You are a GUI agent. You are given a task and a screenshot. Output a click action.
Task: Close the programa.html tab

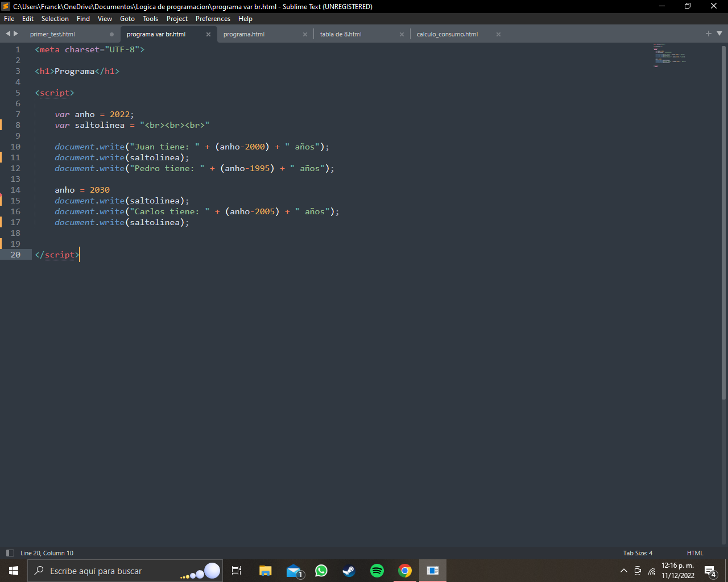tap(305, 34)
